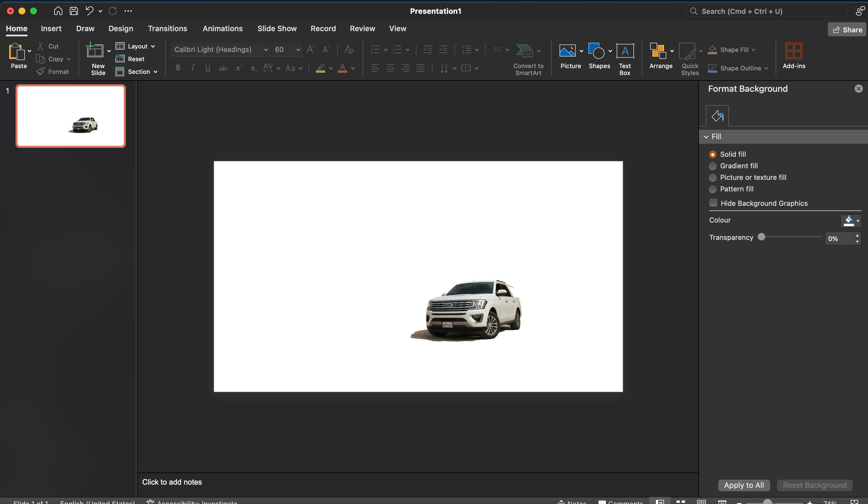868x504 pixels.
Task: Click the Apply to All button
Action: 743,485
